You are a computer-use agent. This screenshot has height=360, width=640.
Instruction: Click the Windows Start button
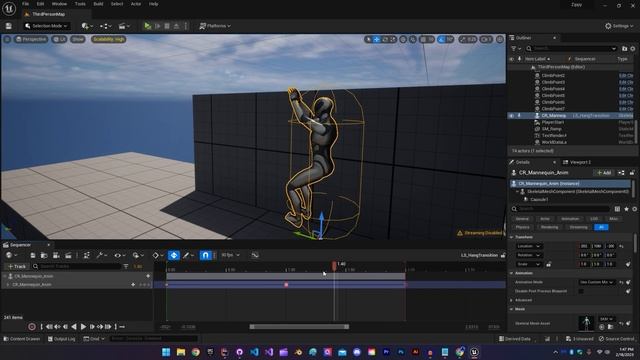coord(166,352)
